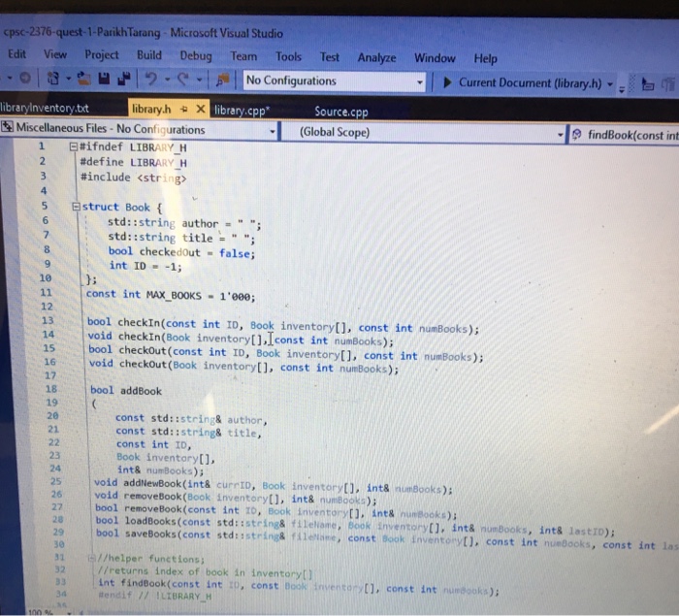Click the Open File folder icon
This screenshot has height=616, width=679.
pos(84,79)
